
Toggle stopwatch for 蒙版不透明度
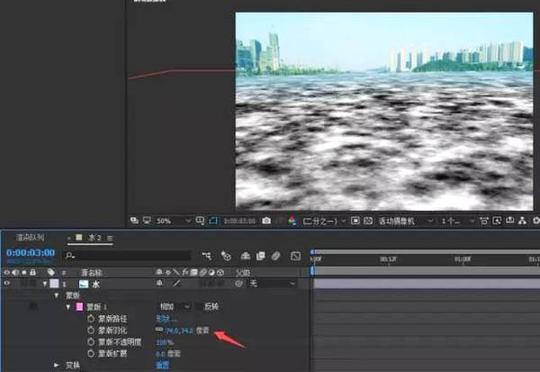[x=91, y=342]
